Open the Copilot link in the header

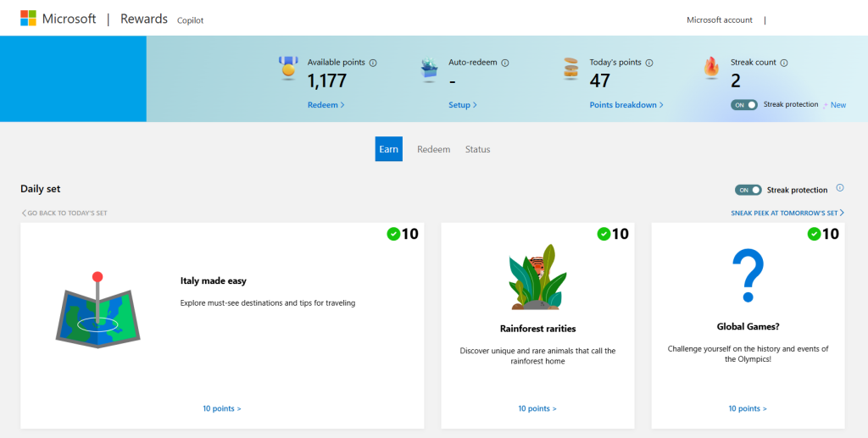[x=191, y=20]
